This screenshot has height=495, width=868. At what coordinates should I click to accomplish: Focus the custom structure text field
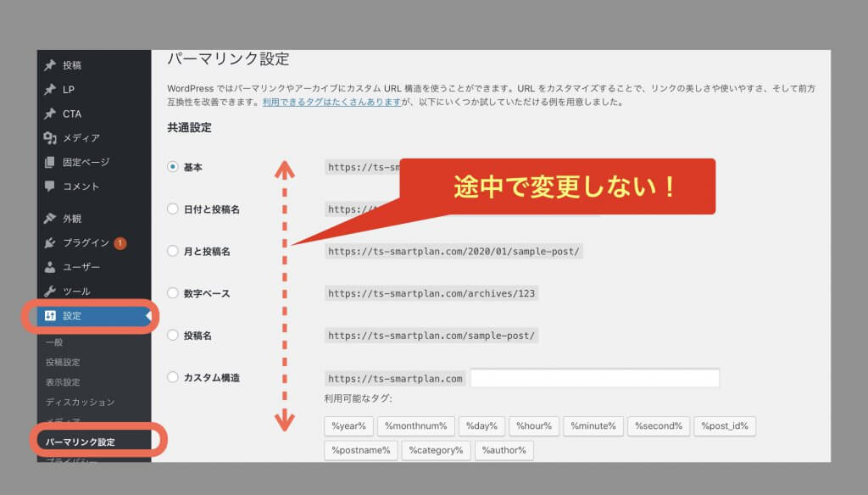(594, 378)
